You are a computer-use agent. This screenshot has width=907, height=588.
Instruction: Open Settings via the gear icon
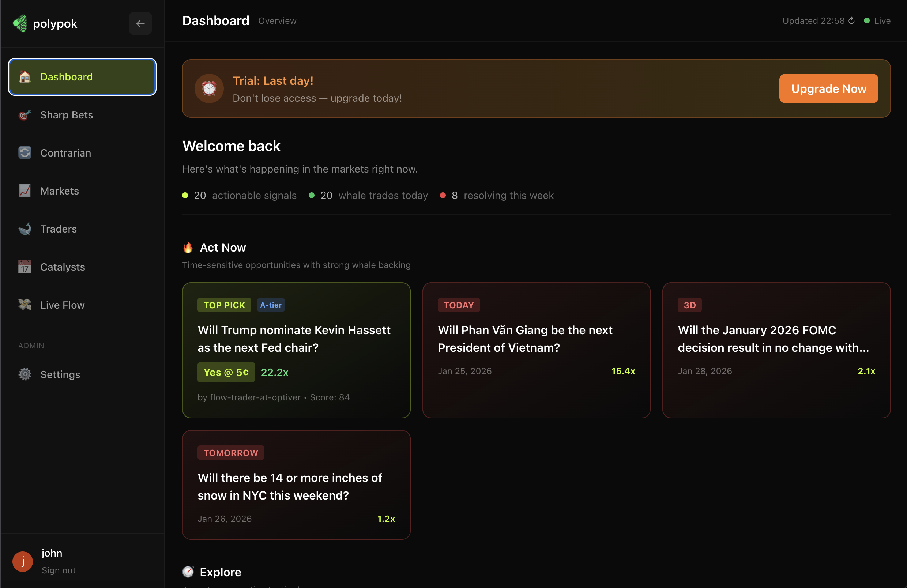point(25,374)
